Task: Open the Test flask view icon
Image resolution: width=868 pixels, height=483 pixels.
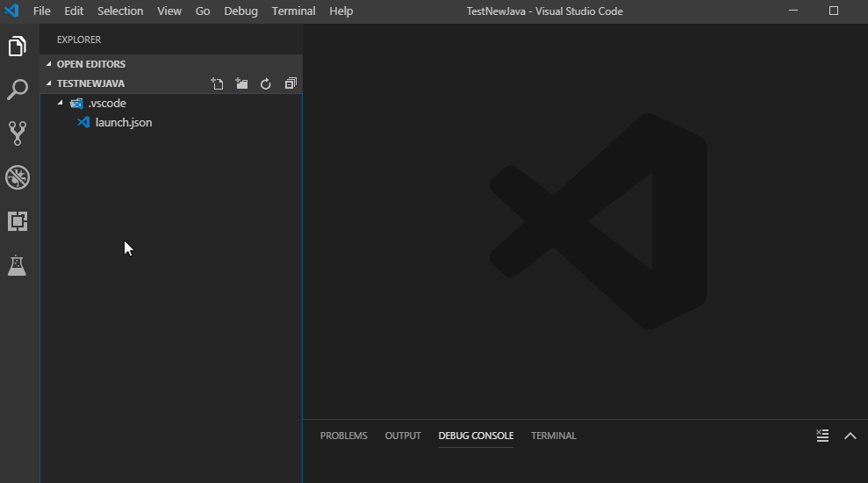Action: pyautogui.click(x=18, y=265)
